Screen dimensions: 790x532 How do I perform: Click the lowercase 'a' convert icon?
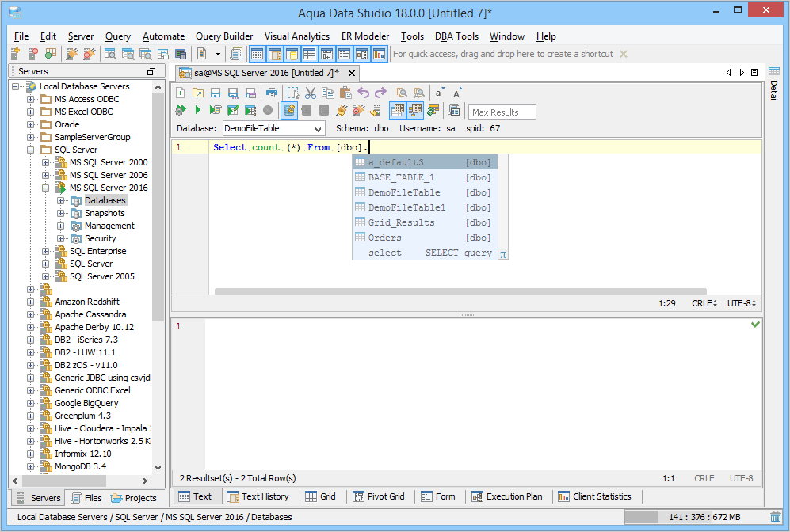tap(439, 93)
